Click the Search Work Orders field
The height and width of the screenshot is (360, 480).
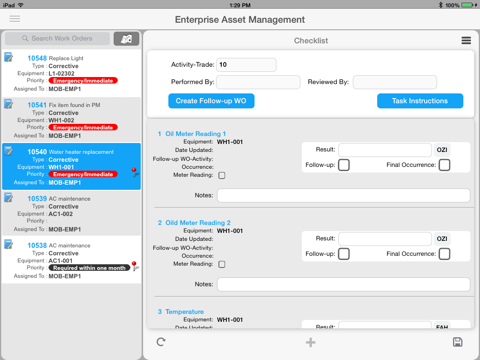pyautogui.click(x=57, y=39)
